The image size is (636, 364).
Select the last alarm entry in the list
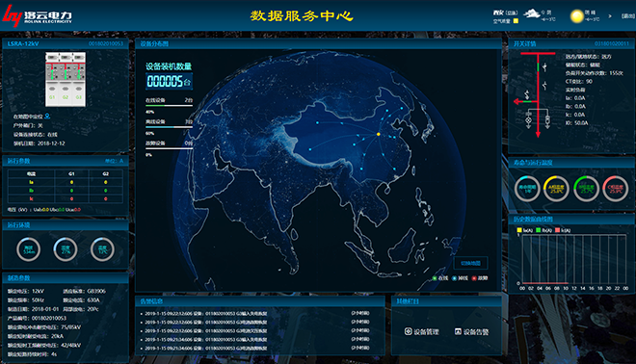coord(254,349)
